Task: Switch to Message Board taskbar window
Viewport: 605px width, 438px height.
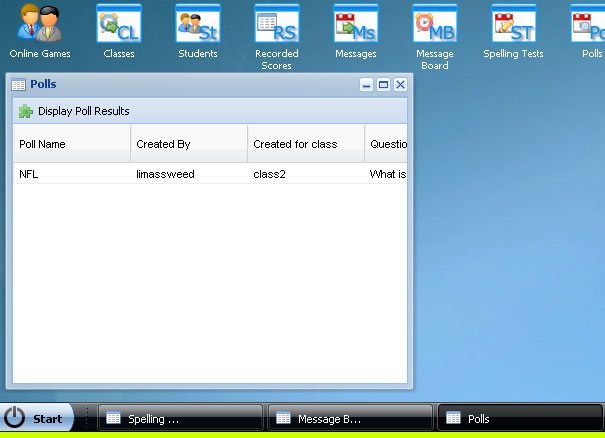Action: pos(350,419)
